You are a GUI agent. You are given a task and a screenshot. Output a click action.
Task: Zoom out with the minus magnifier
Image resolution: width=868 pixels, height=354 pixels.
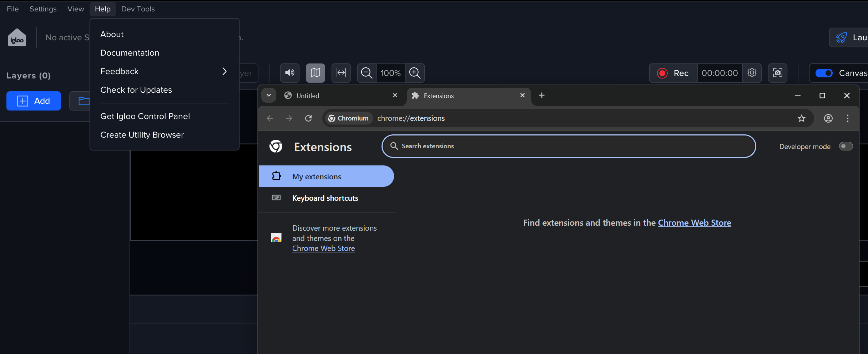[x=367, y=73]
